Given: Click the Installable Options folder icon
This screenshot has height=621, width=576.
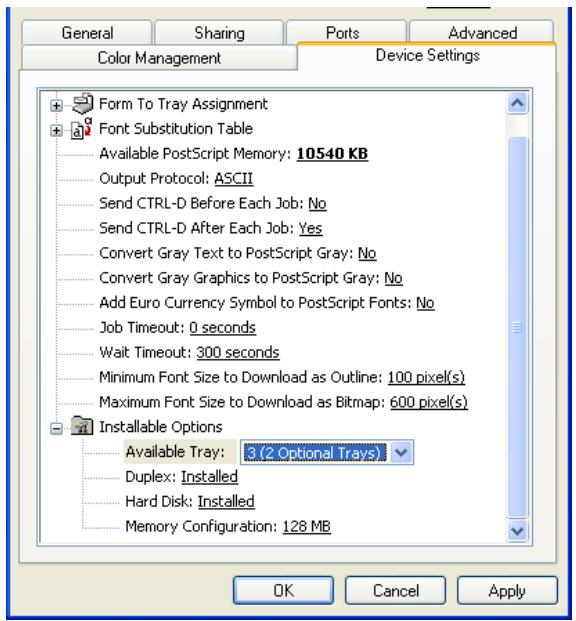Looking at the screenshot, I should (82, 427).
